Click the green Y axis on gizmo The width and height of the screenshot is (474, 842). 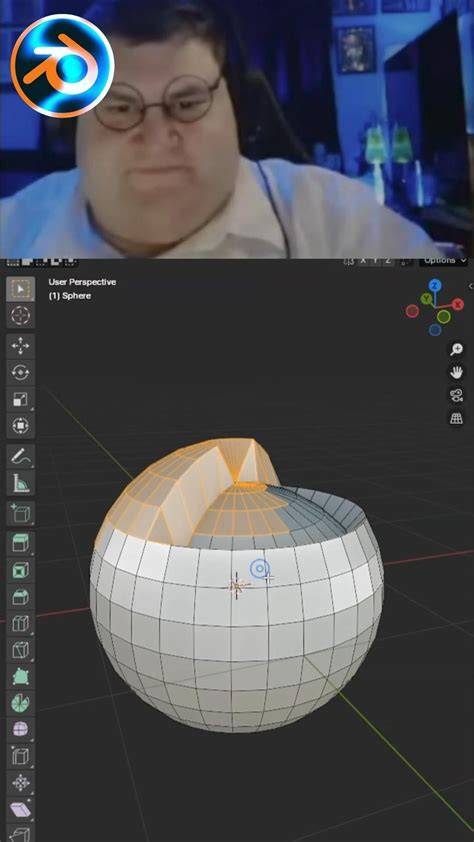click(427, 299)
